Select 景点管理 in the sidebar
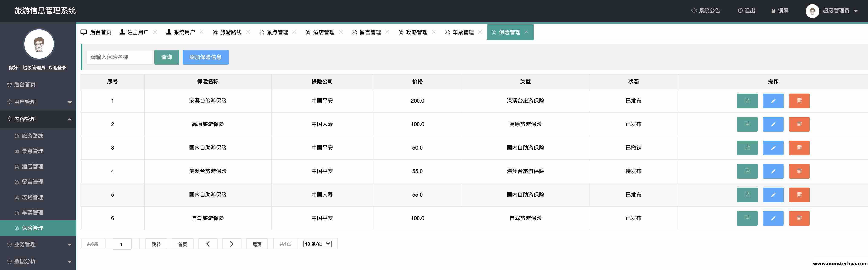 click(38, 151)
